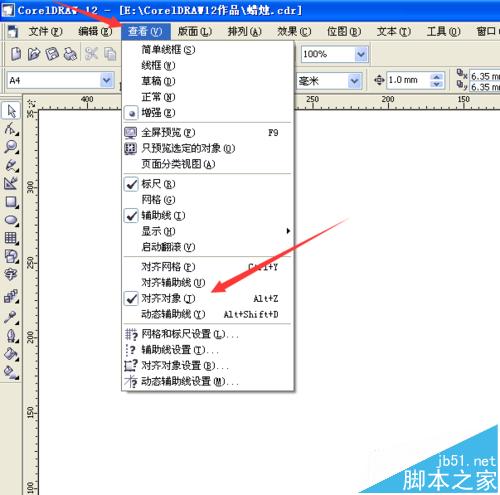This screenshot has width=500, height=495.
Task: Select the Outline pen tool
Action: coord(11,336)
